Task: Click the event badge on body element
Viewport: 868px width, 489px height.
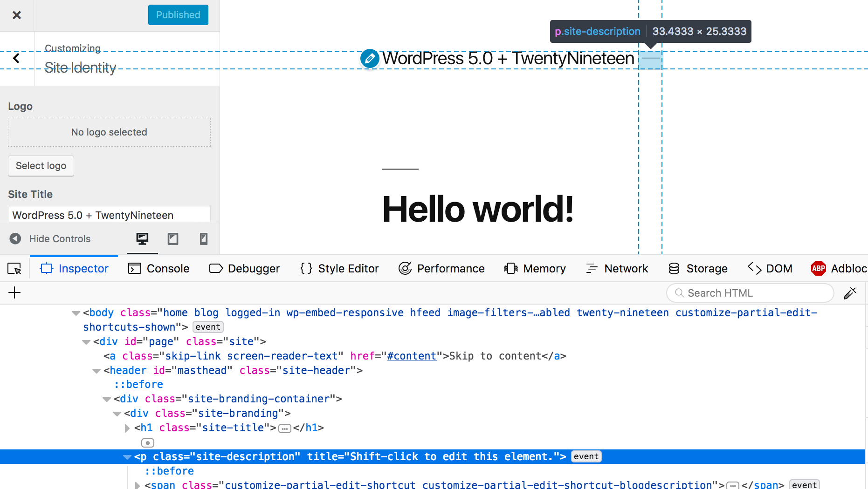Action: point(208,327)
